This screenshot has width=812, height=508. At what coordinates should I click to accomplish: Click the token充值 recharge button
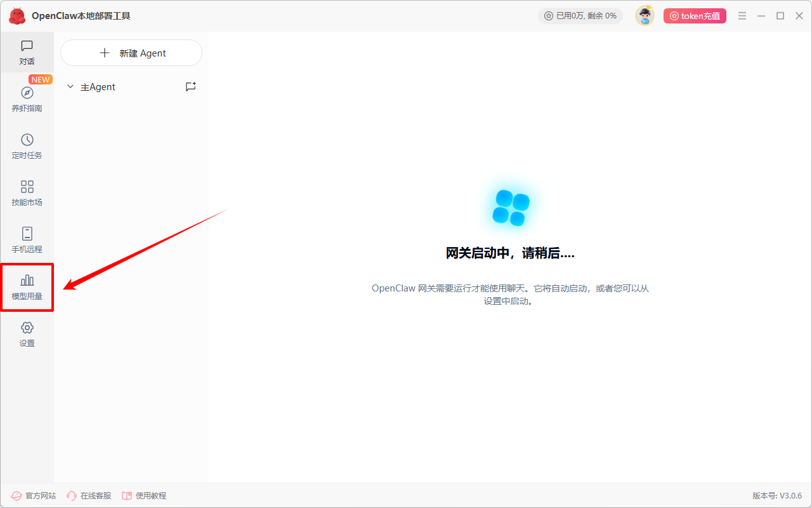tap(695, 16)
